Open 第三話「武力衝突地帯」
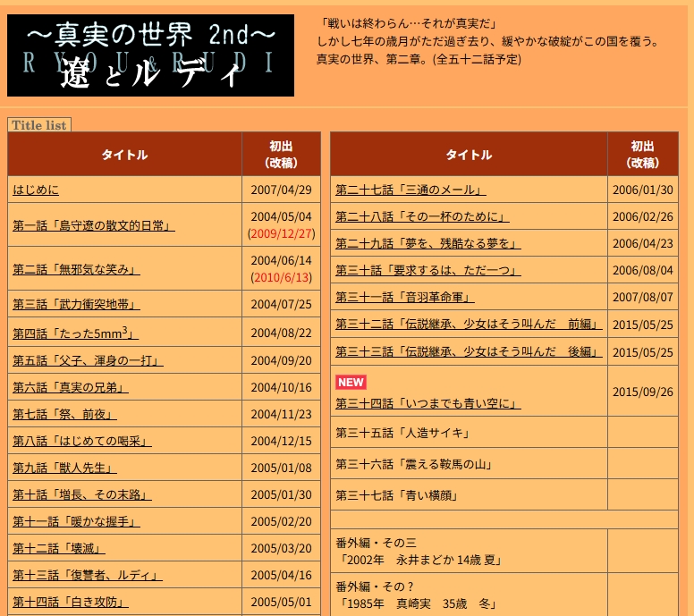This screenshot has width=694, height=616. pos(76,304)
